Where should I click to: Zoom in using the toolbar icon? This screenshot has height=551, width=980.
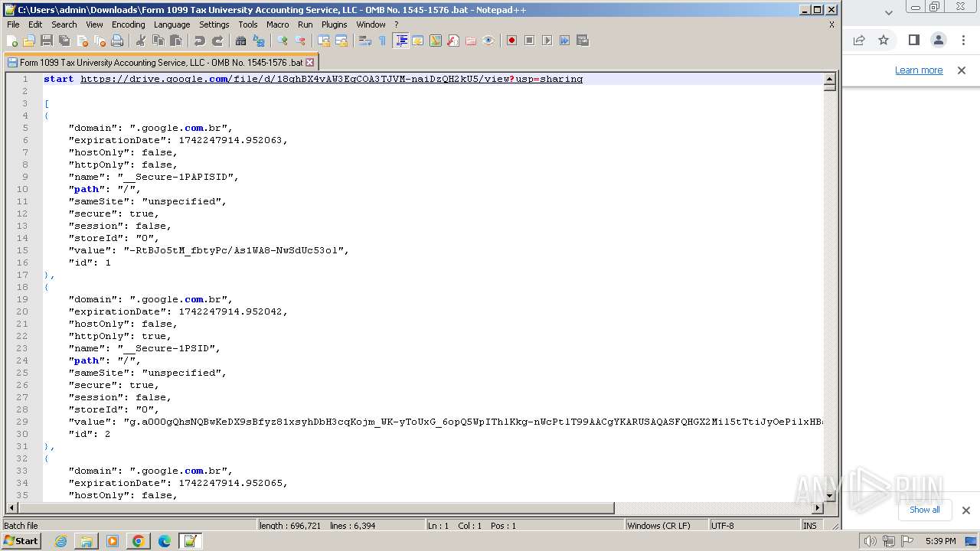(283, 41)
